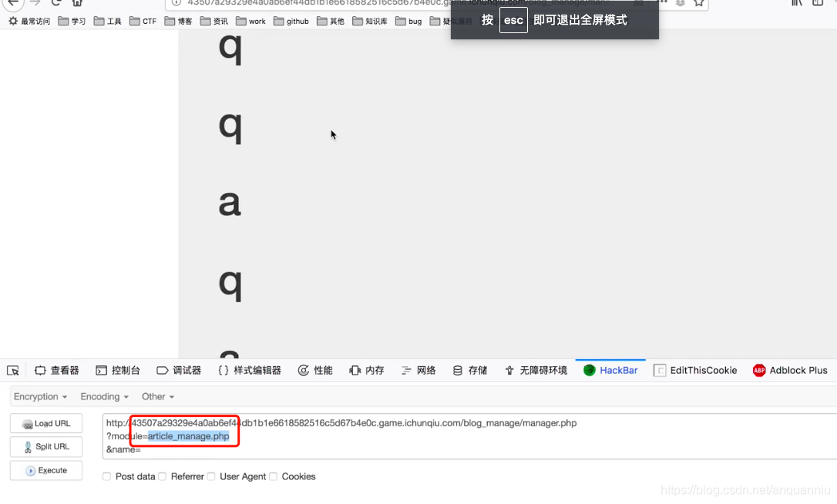Expand the Encoding dropdown menu
The width and height of the screenshot is (837, 504).
point(104,397)
